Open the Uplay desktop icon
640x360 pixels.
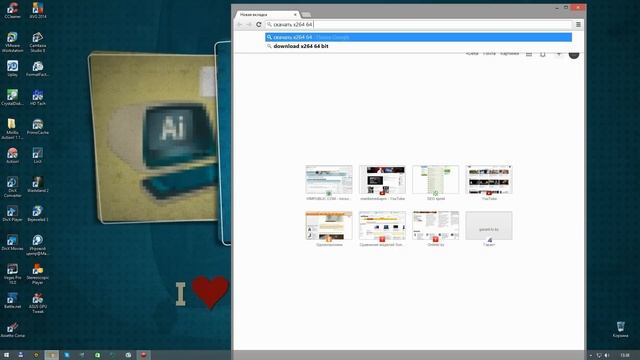[x=12, y=69]
